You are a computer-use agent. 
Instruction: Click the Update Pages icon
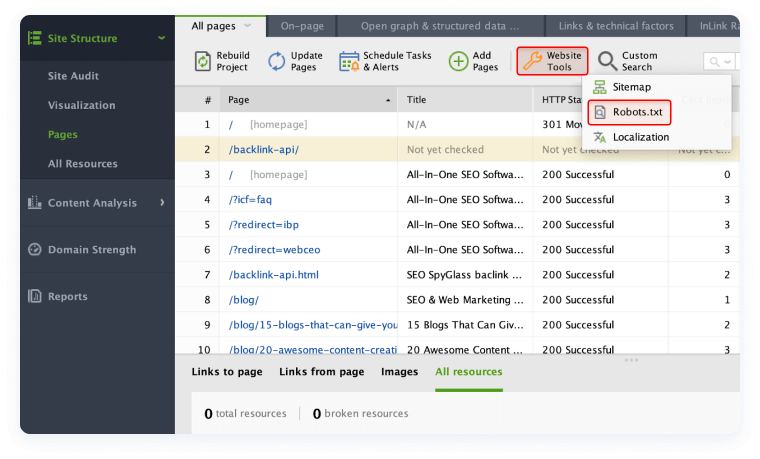pyautogui.click(x=277, y=61)
